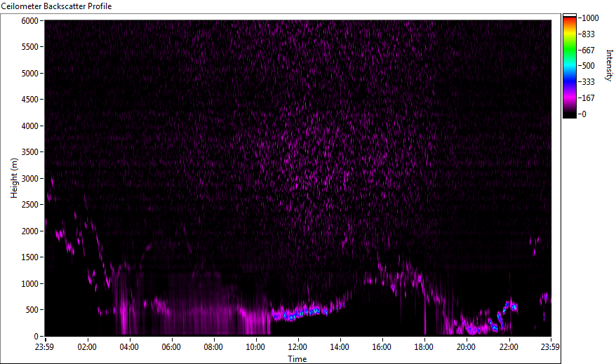
Task: Click the Ceilometer Backscatter Profile title
Action: (x=56, y=6)
